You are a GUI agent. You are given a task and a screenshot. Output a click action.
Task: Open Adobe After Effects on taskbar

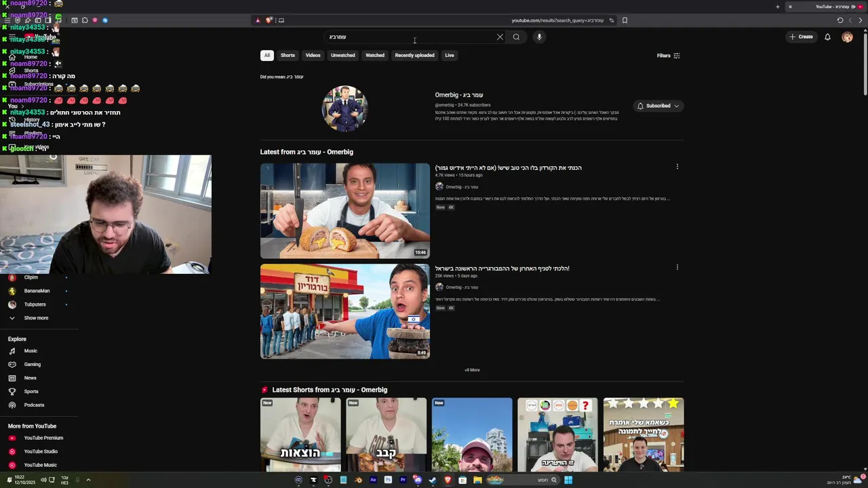[x=373, y=480]
